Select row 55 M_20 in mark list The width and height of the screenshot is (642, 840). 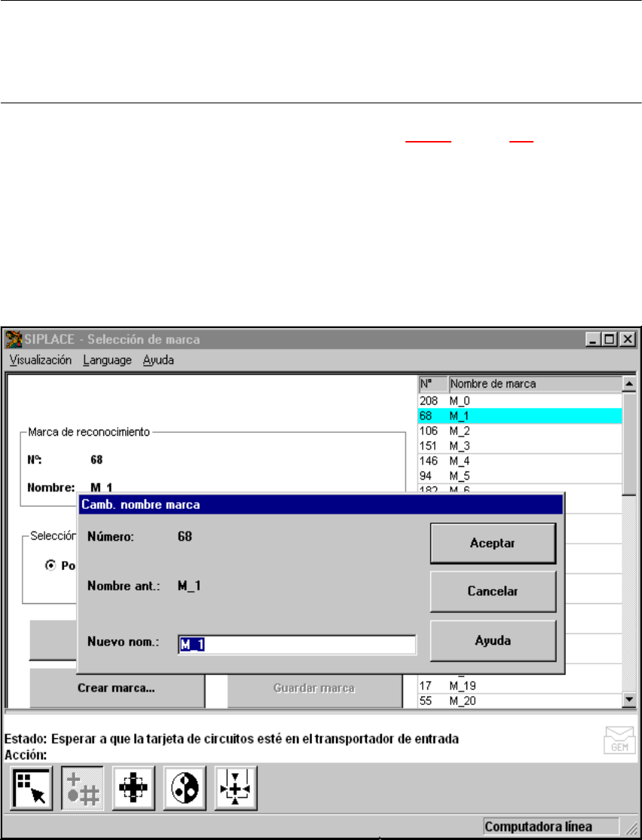pos(520,701)
